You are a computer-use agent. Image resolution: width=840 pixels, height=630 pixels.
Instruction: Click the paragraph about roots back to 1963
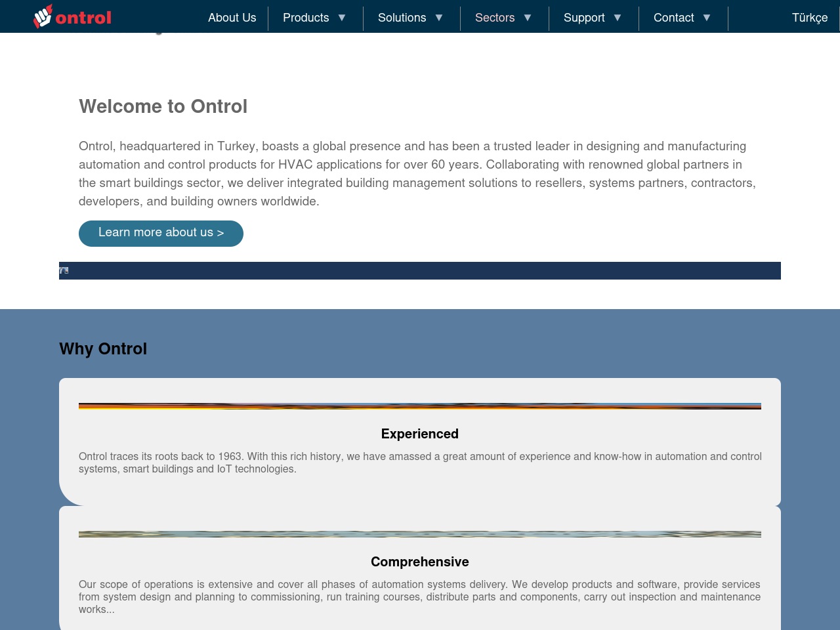point(420,463)
